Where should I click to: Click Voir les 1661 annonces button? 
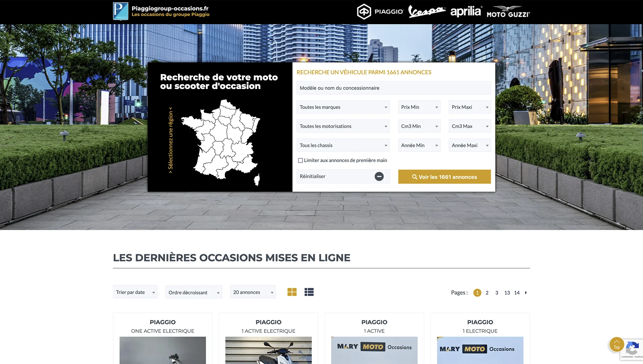pos(444,177)
